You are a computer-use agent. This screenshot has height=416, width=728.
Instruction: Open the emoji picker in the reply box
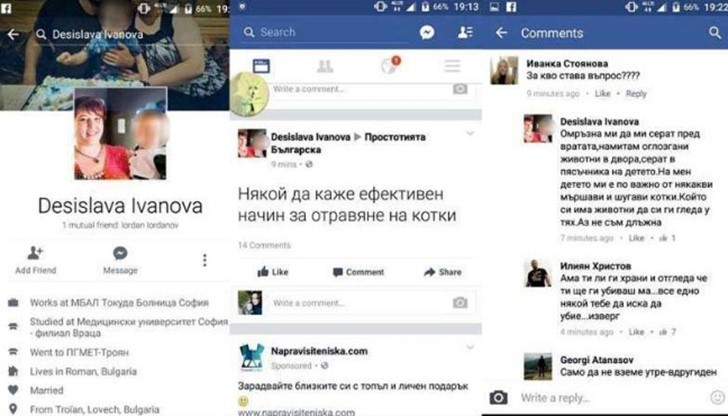[x=717, y=397]
